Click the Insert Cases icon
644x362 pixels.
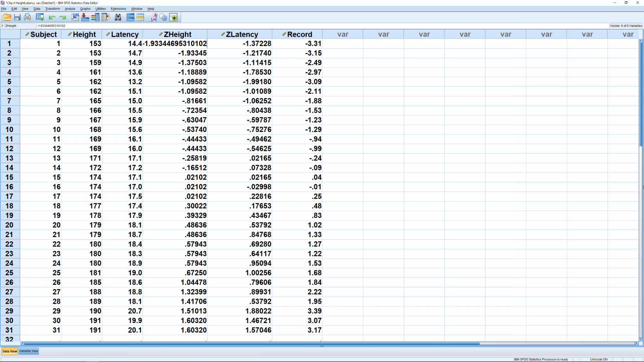[130, 17]
